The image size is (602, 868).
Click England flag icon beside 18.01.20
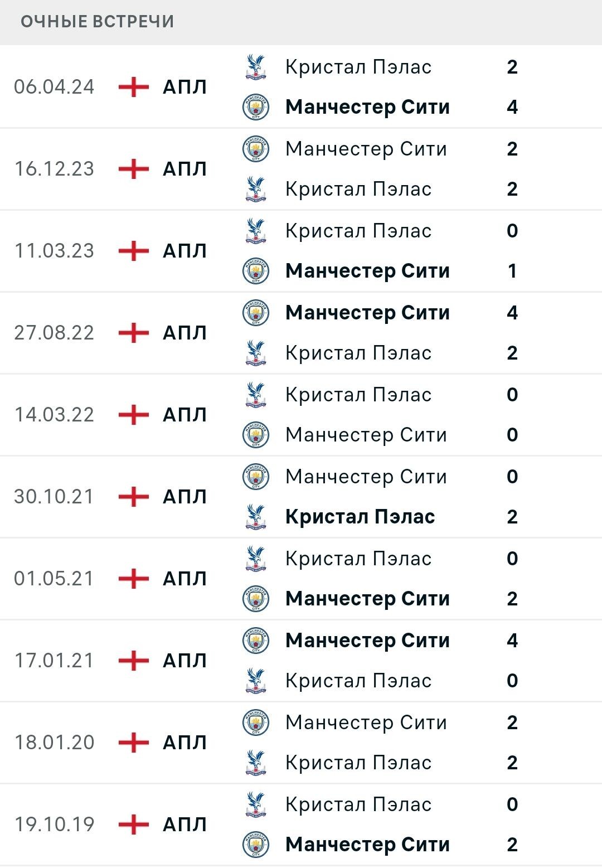click(x=134, y=743)
